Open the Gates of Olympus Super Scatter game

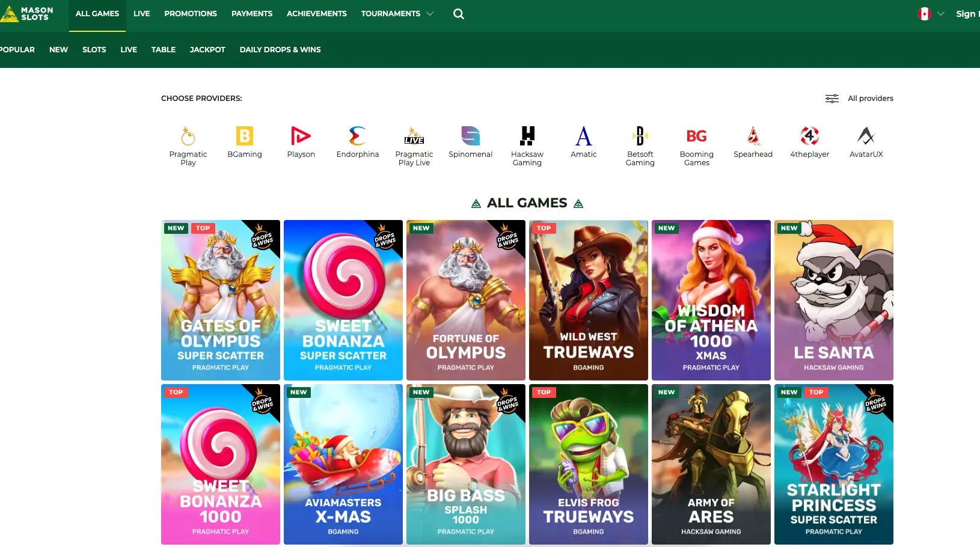click(220, 299)
